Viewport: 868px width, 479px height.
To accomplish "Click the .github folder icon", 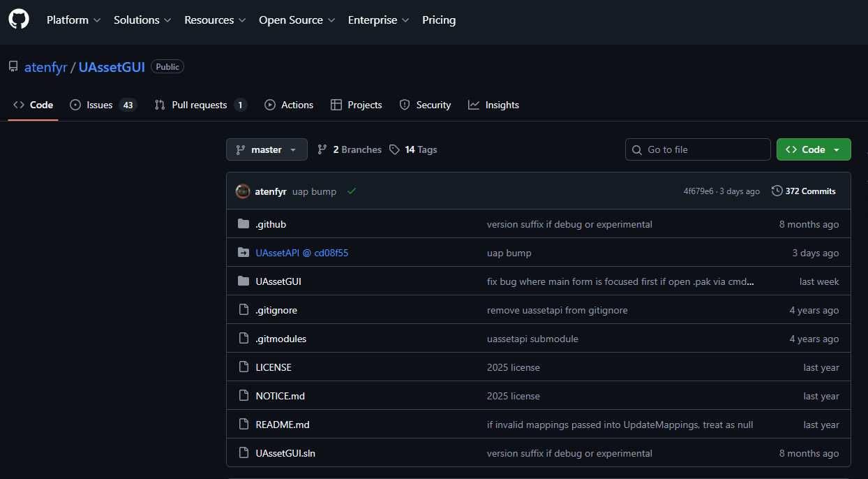I will 244,224.
